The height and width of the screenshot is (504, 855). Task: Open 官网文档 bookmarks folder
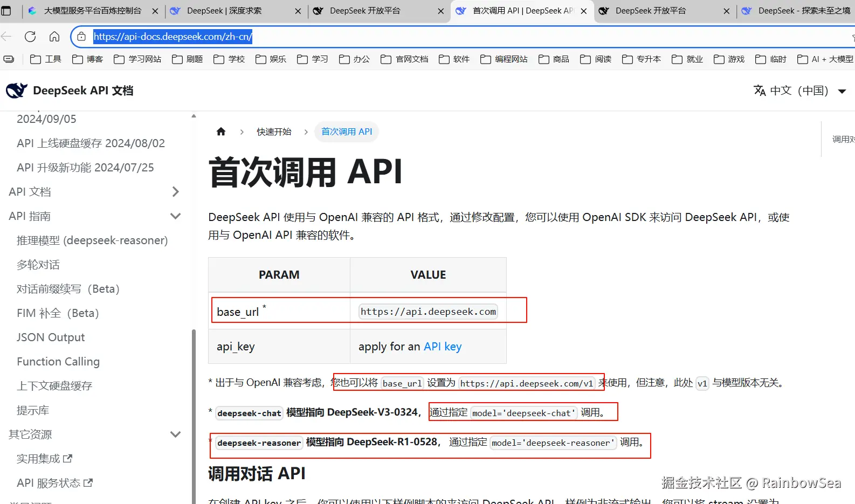click(404, 59)
